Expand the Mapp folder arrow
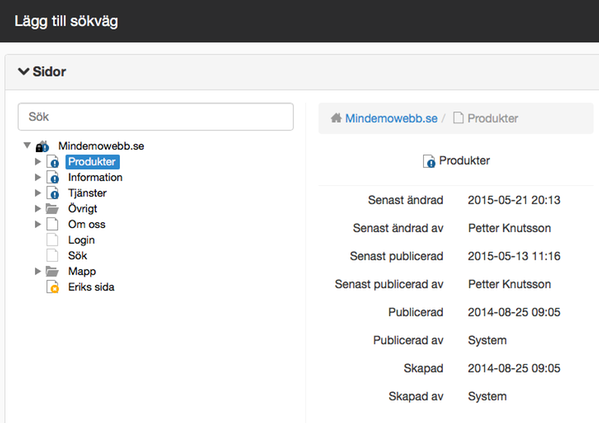The width and height of the screenshot is (599, 423). tap(37, 271)
